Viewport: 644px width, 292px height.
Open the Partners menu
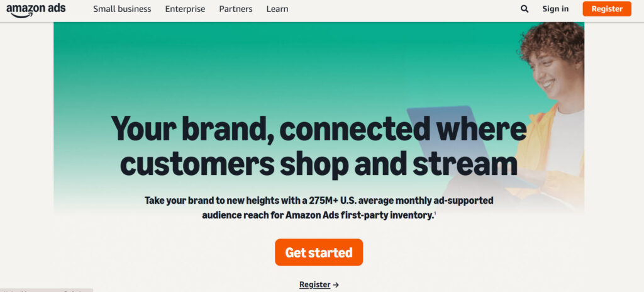(x=236, y=9)
